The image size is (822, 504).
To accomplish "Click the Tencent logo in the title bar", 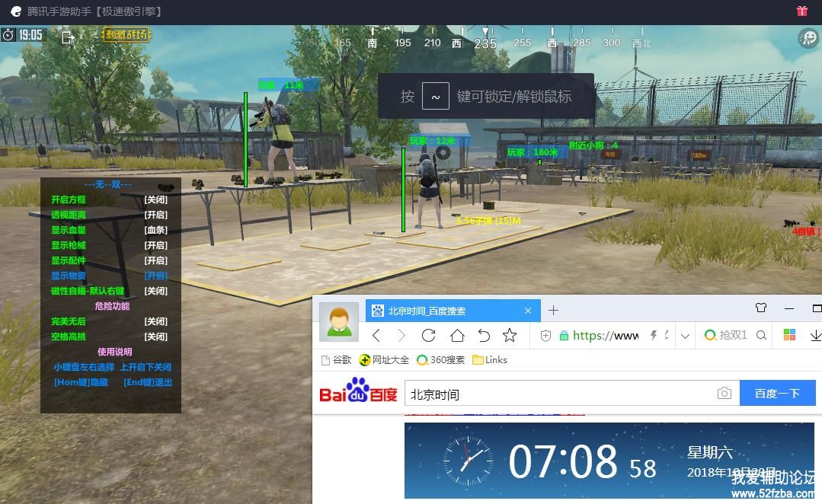I will (x=16, y=11).
